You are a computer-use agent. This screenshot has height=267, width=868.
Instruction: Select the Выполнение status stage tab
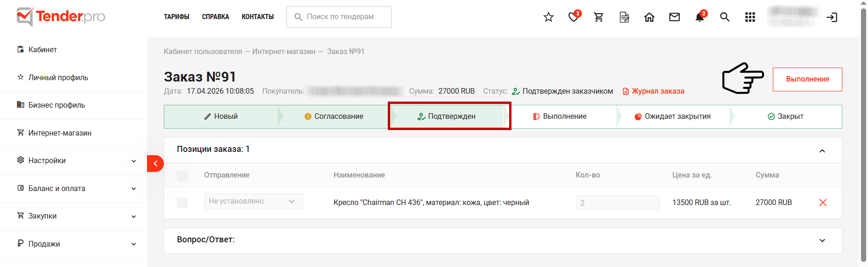point(560,116)
